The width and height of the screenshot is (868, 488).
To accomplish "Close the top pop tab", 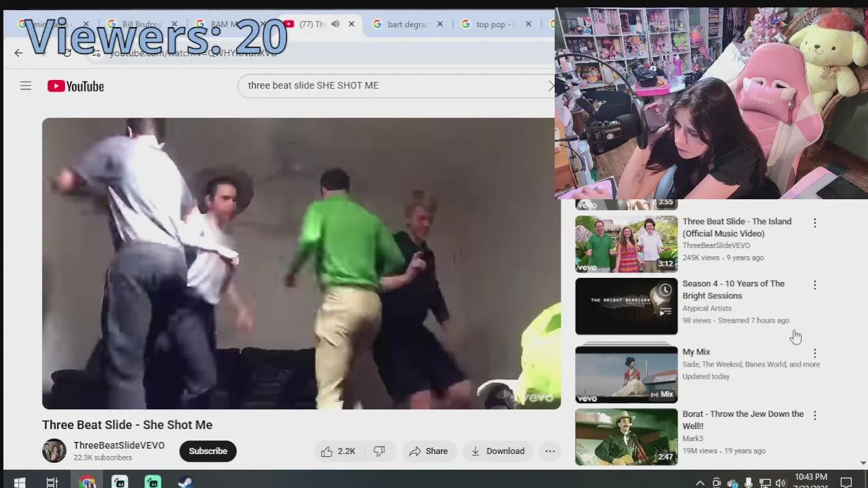I will (x=528, y=24).
